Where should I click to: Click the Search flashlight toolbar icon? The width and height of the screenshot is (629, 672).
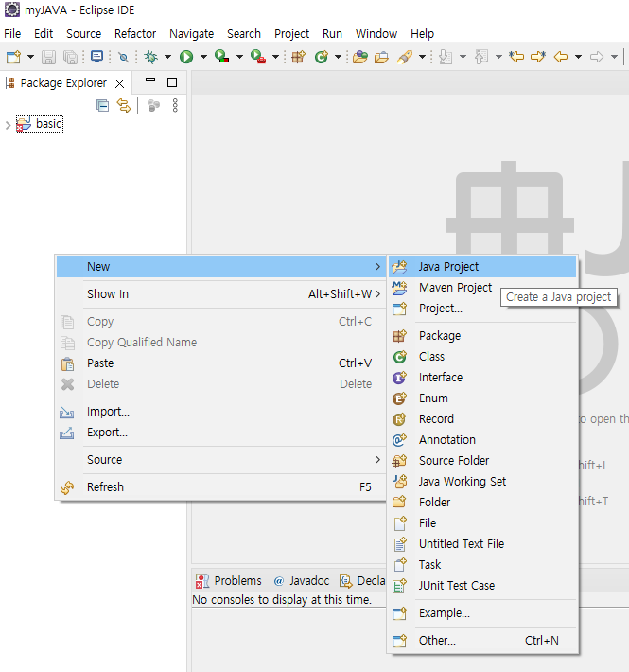coord(405,57)
